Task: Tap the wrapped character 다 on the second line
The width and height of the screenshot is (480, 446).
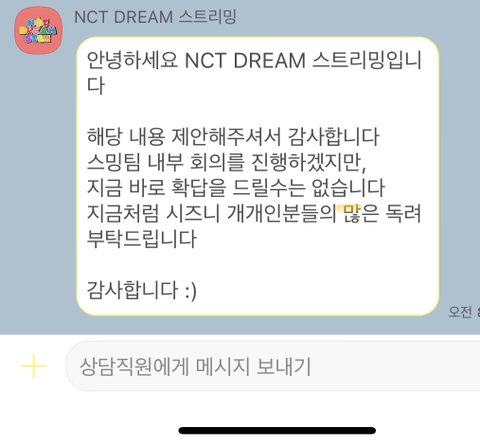Action: pos(96,86)
